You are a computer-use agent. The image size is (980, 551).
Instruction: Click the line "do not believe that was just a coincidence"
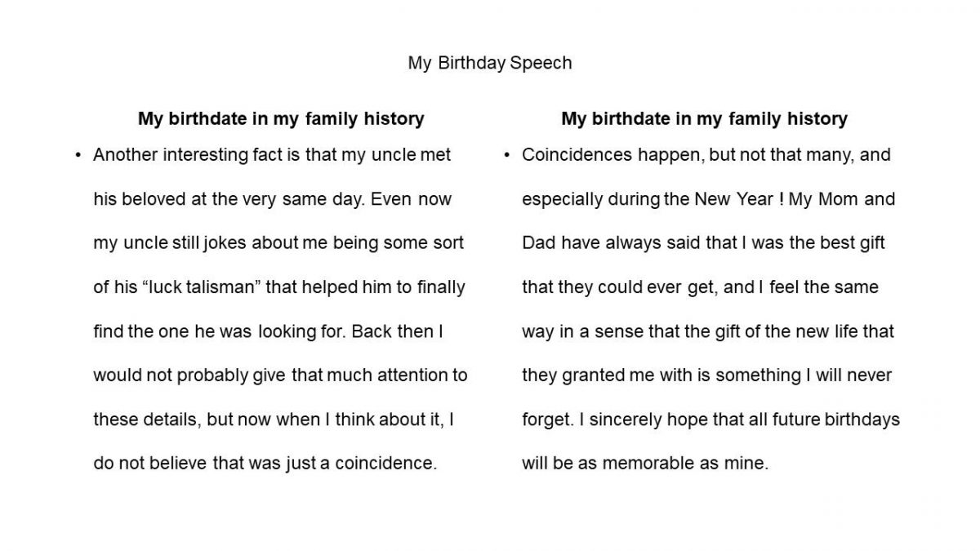(265, 464)
